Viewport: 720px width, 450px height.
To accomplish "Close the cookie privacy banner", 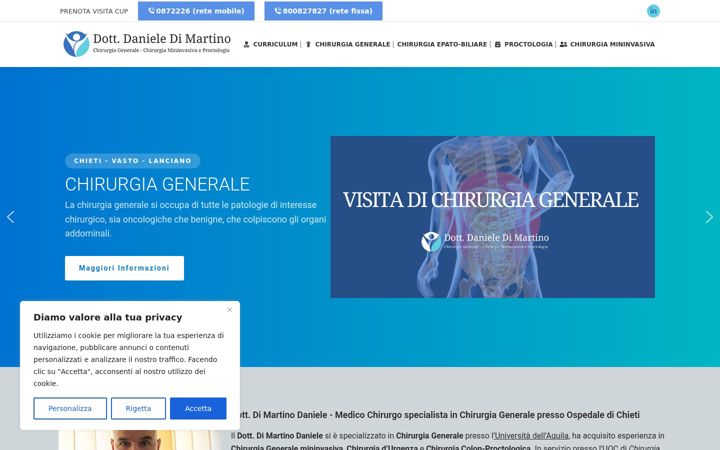I will click(230, 310).
